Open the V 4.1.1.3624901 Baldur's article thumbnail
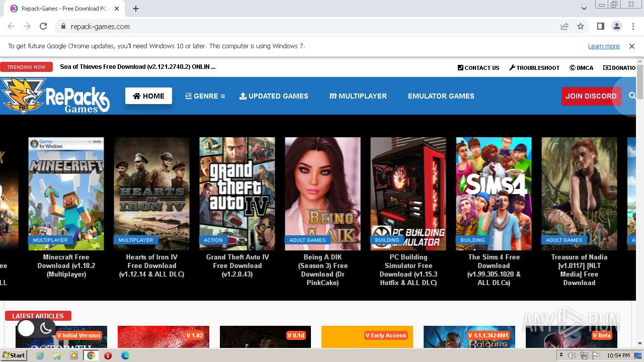 pos(469,337)
